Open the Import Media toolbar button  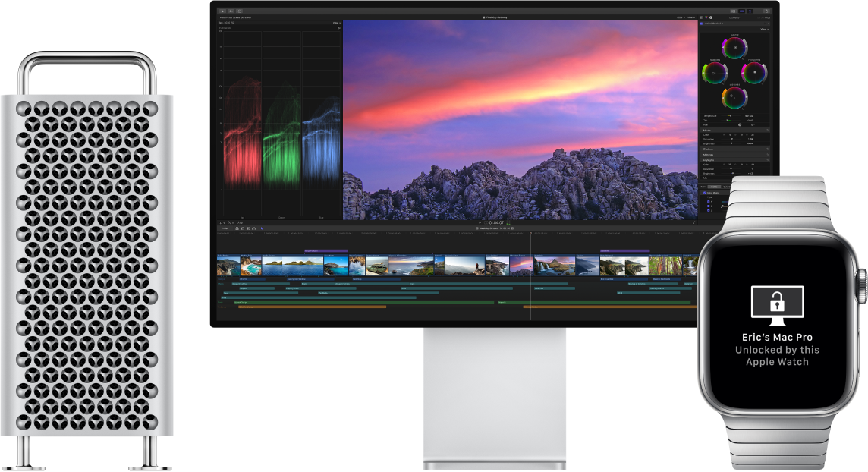tap(222, 11)
